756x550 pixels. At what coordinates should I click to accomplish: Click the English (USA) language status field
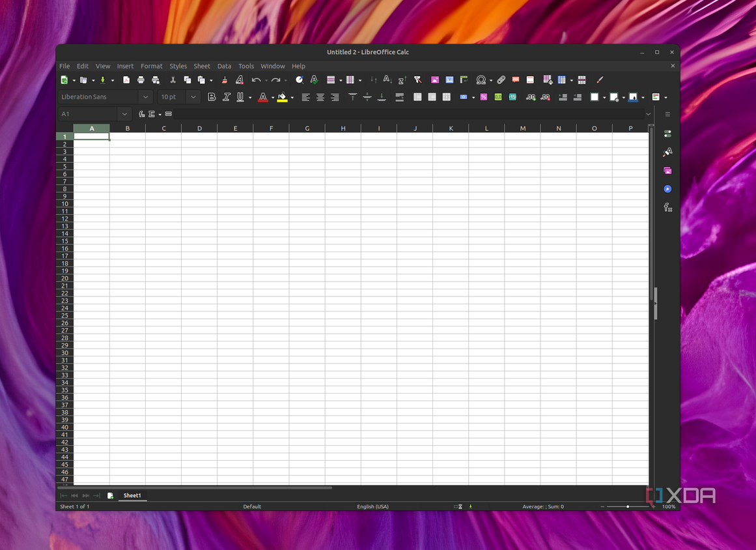pyautogui.click(x=372, y=506)
